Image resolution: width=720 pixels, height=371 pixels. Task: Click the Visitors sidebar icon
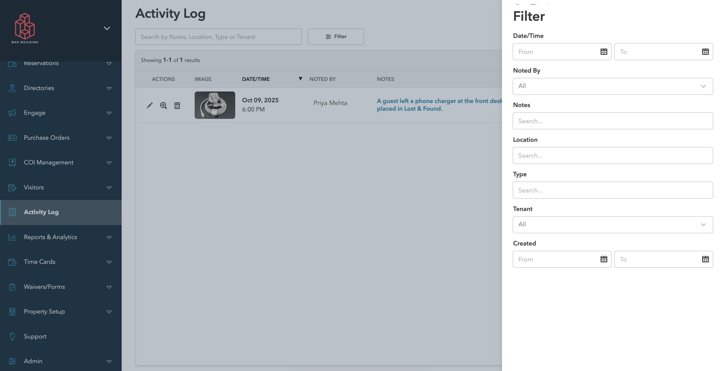coord(12,187)
